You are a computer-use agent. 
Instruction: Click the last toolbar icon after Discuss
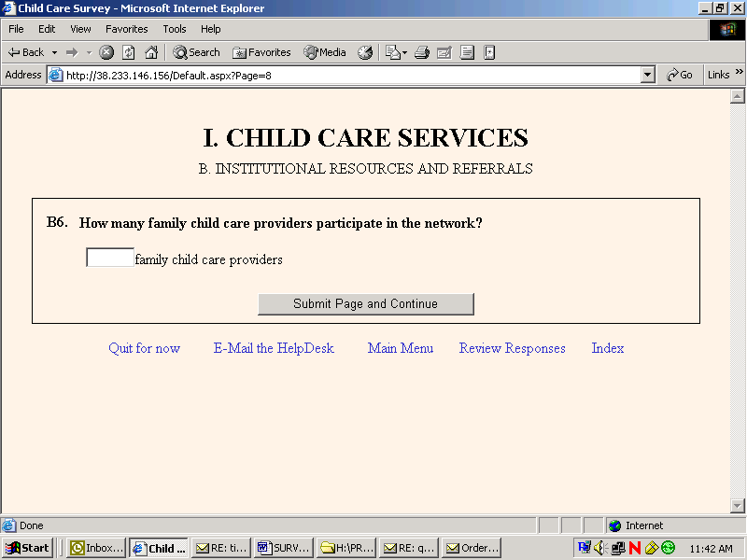pyautogui.click(x=489, y=52)
